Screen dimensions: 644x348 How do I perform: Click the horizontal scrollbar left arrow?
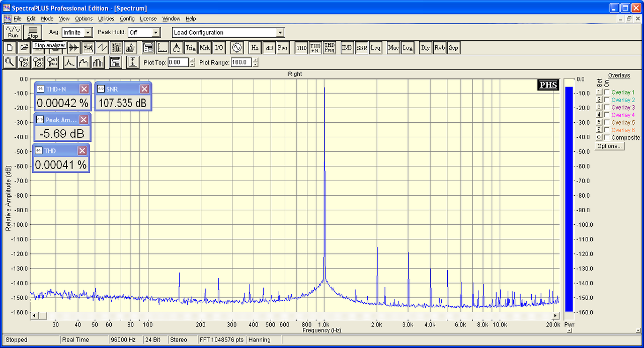[x=35, y=315]
